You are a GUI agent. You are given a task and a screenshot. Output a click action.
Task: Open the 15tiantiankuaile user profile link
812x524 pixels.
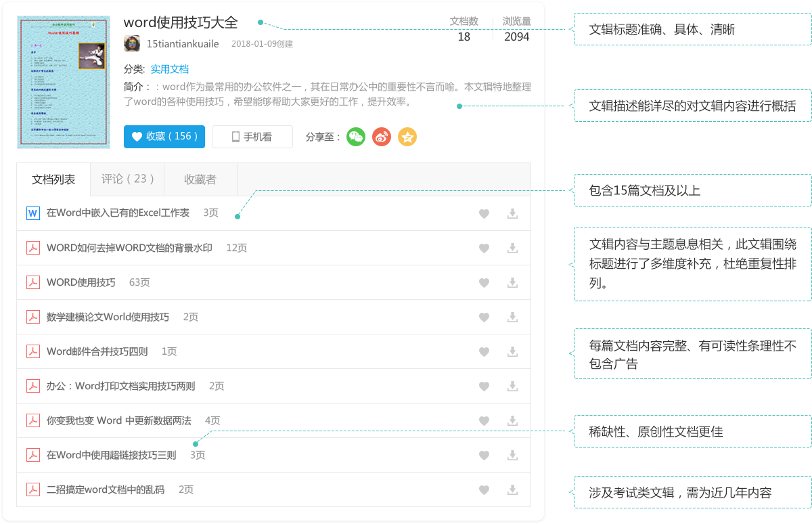pyautogui.click(x=183, y=44)
